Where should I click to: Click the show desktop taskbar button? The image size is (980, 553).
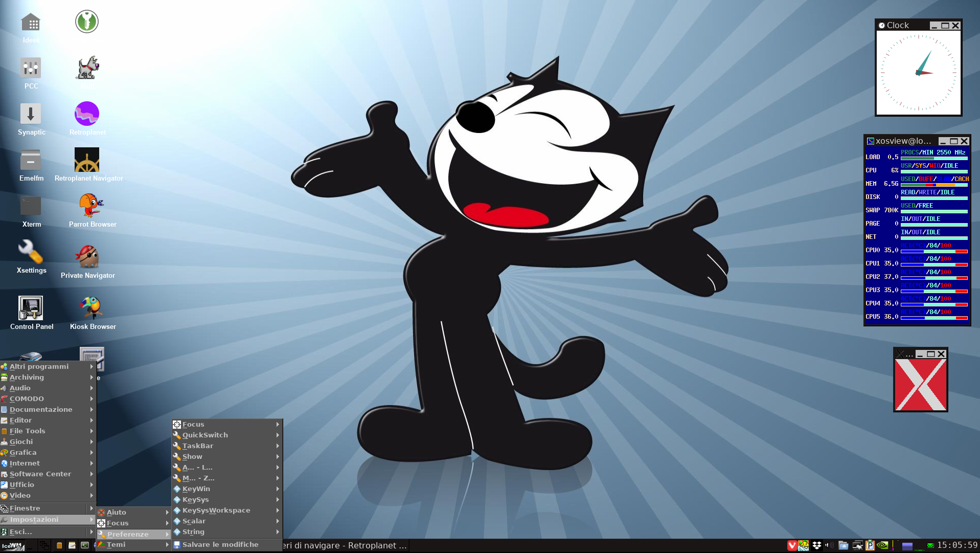pos(31,546)
